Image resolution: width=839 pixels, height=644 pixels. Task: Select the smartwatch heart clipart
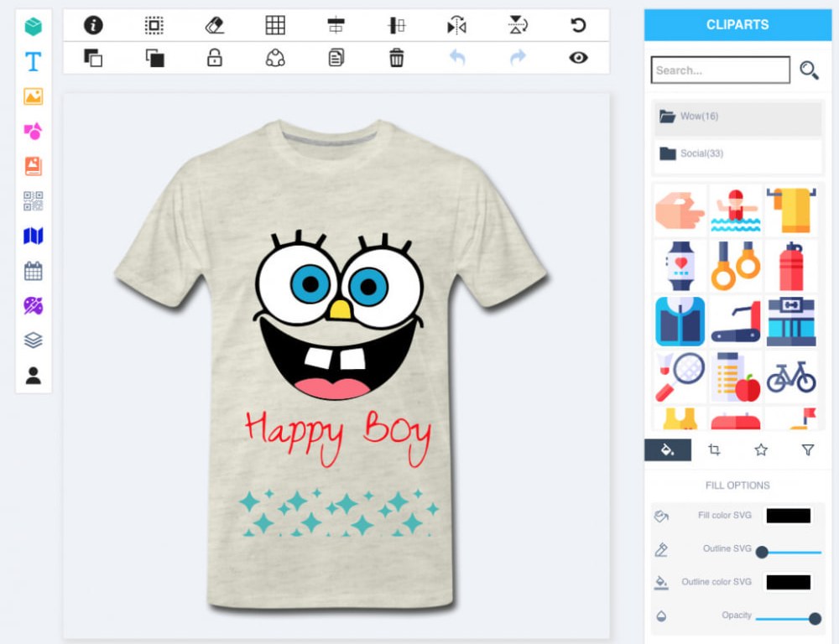click(x=680, y=266)
